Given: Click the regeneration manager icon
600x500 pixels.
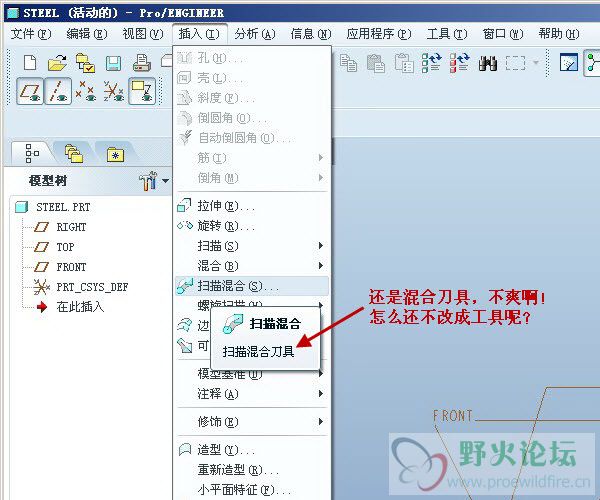Looking at the screenshot, I should click(460, 63).
